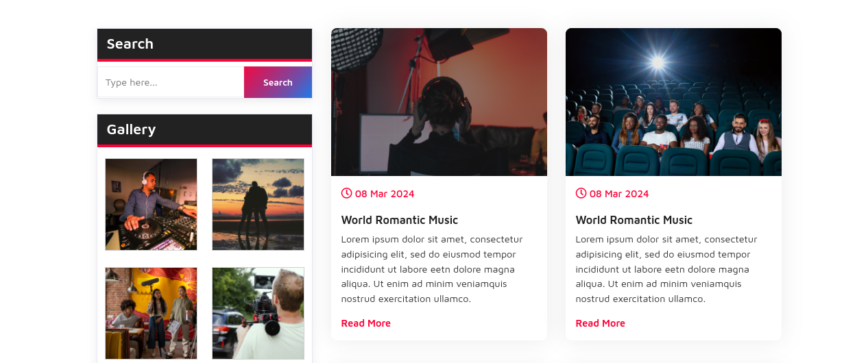Click the 08 Mar 2024 date on first card
868x363 pixels.
(x=385, y=194)
